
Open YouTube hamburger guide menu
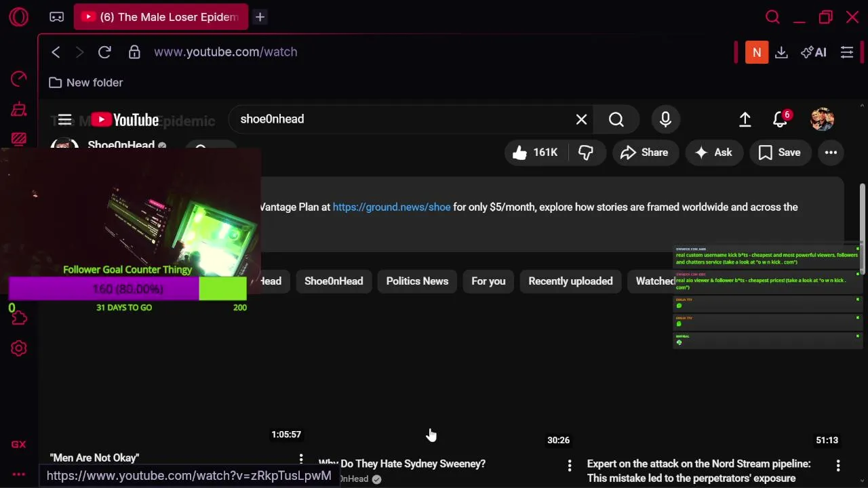pyautogui.click(x=64, y=120)
